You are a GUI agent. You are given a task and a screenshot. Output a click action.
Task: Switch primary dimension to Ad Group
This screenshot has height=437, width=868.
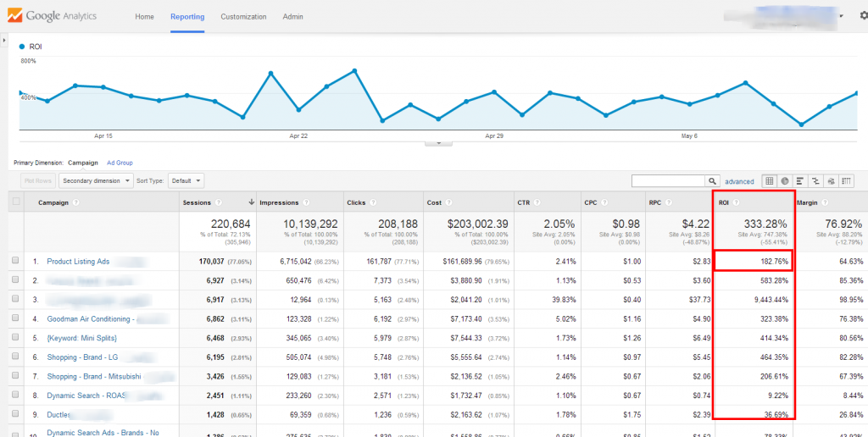coord(120,163)
